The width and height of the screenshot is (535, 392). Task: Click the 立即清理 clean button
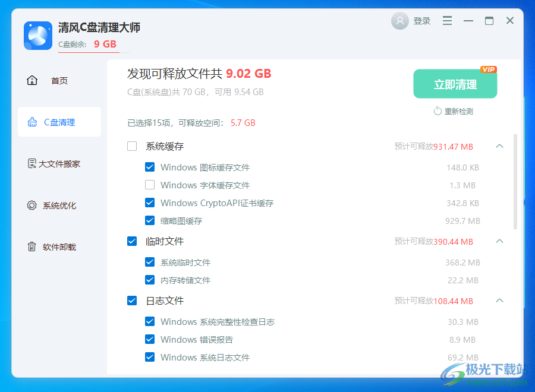[455, 84]
